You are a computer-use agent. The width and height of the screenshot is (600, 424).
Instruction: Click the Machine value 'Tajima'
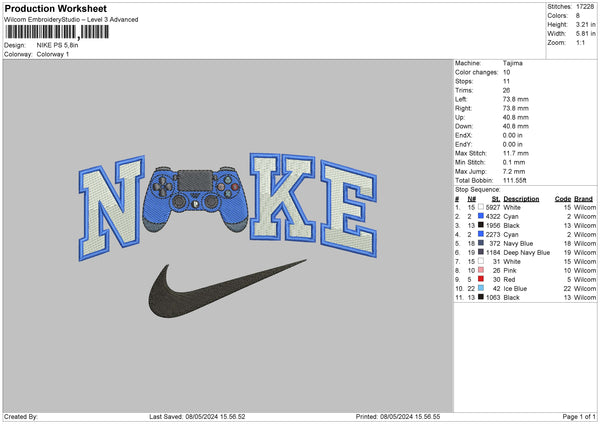click(x=512, y=63)
